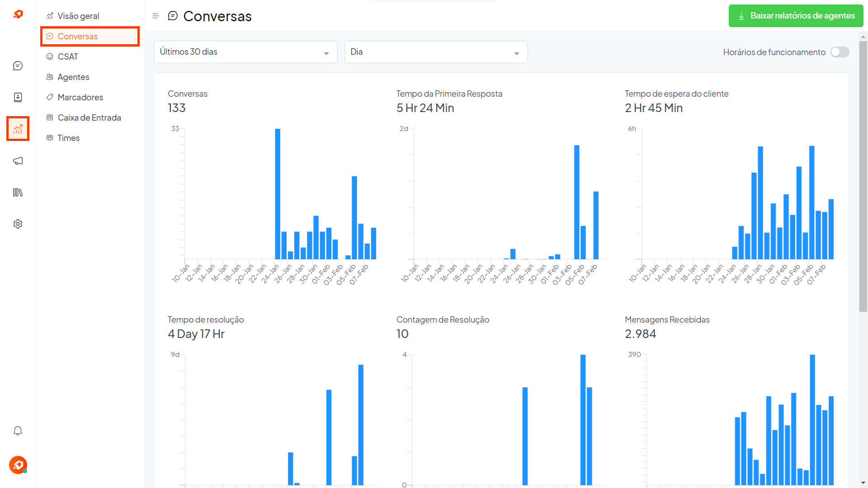The width and height of the screenshot is (868, 488).
Task: Click Baixar relatórios de agentes button
Action: [x=796, y=16]
